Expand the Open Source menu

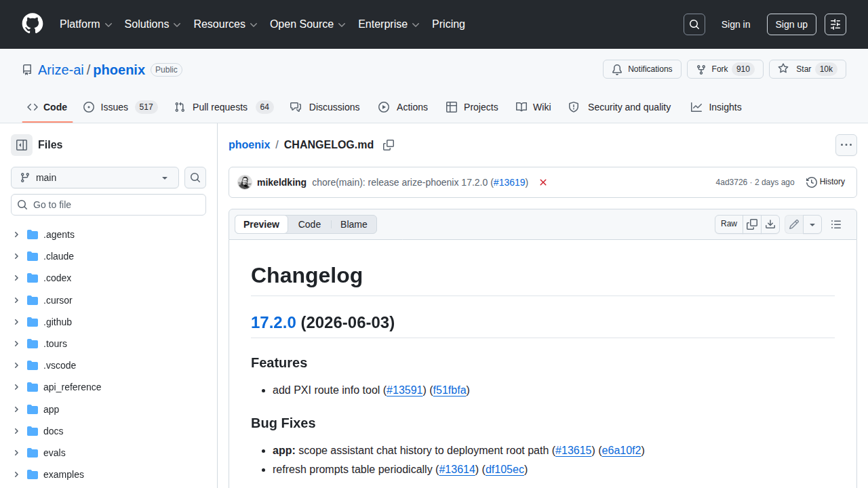click(308, 24)
